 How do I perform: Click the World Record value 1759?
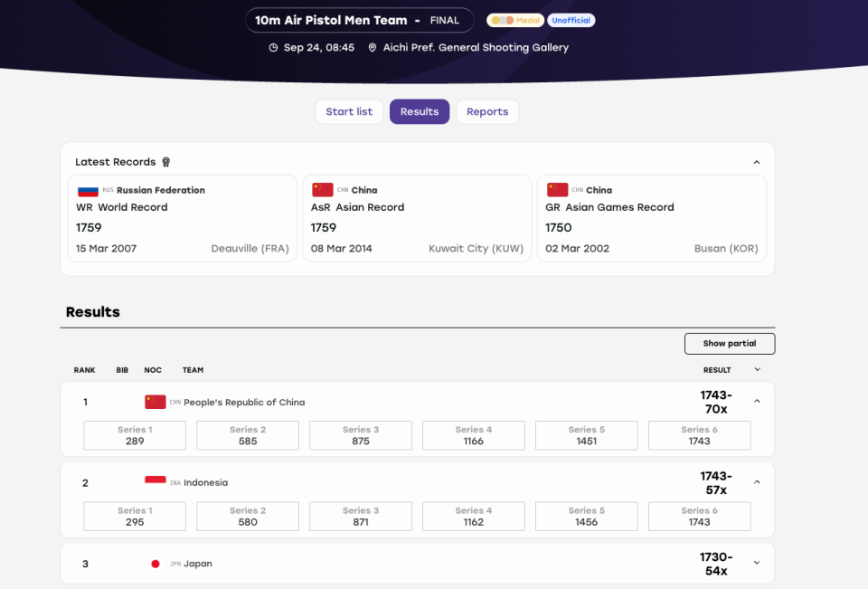89,228
